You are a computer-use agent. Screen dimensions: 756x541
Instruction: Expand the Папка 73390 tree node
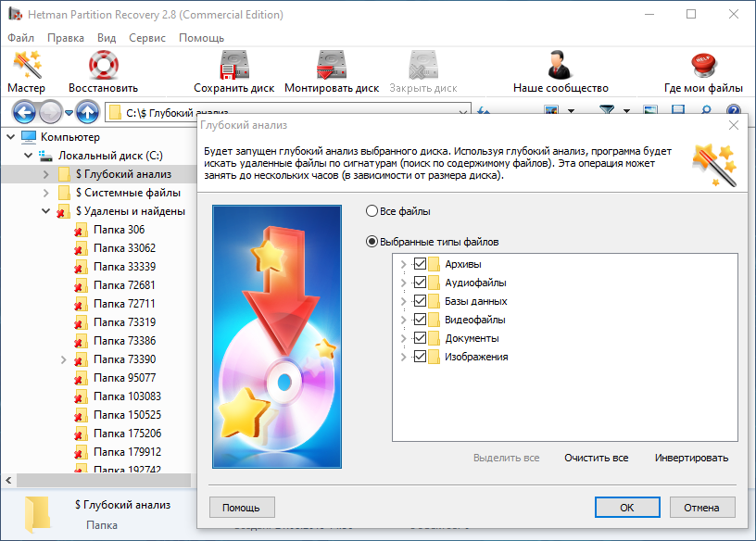click(x=64, y=359)
